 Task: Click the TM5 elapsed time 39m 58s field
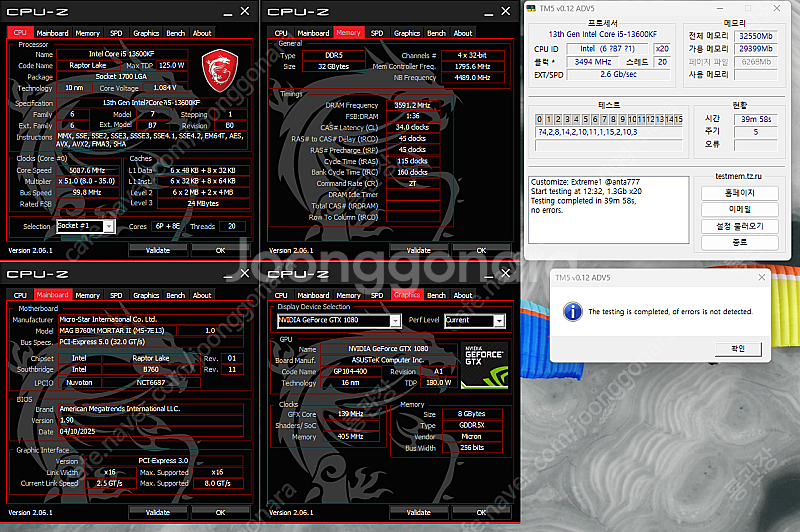(756, 119)
